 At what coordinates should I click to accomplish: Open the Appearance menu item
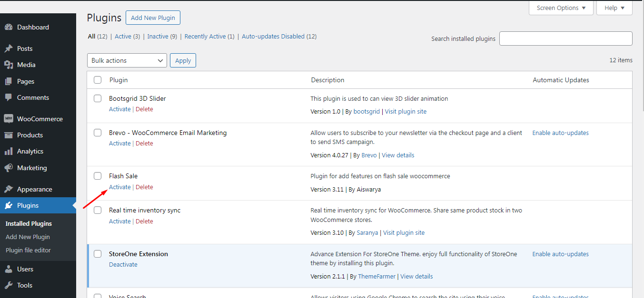point(38,189)
